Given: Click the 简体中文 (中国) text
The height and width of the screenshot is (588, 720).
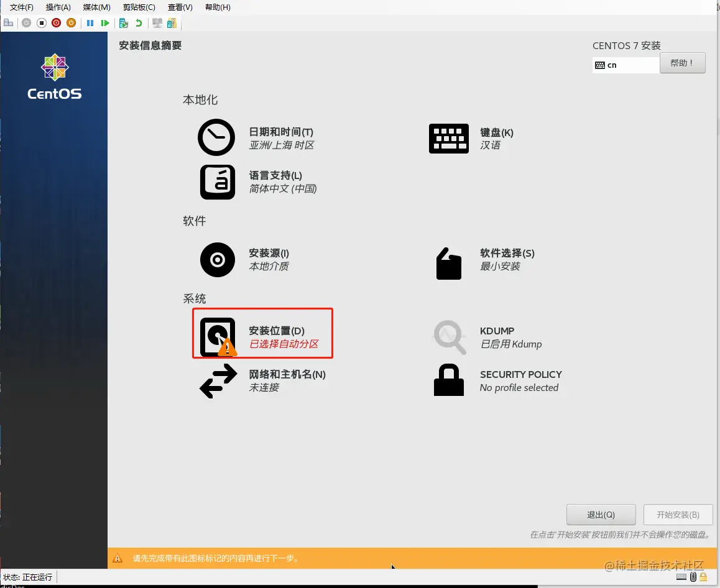Looking at the screenshot, I should (x=283, y=189).
